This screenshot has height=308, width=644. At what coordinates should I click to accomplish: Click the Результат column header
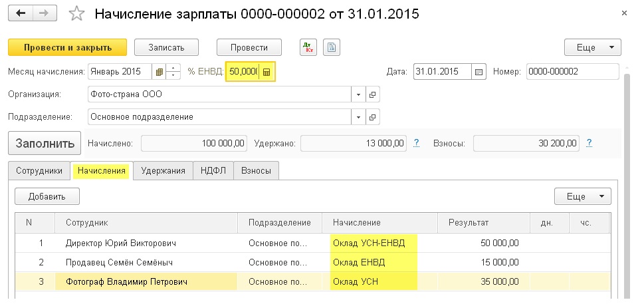[484, 222]
